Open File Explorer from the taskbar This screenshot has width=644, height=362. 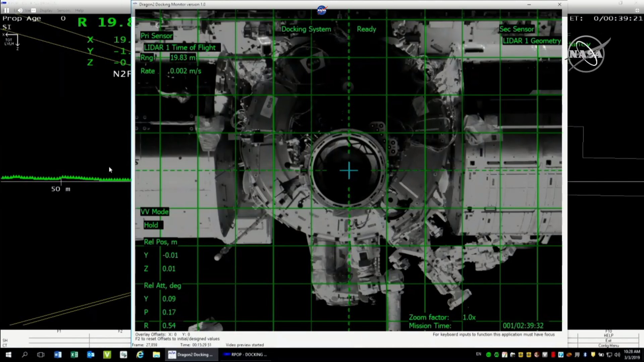156,355
